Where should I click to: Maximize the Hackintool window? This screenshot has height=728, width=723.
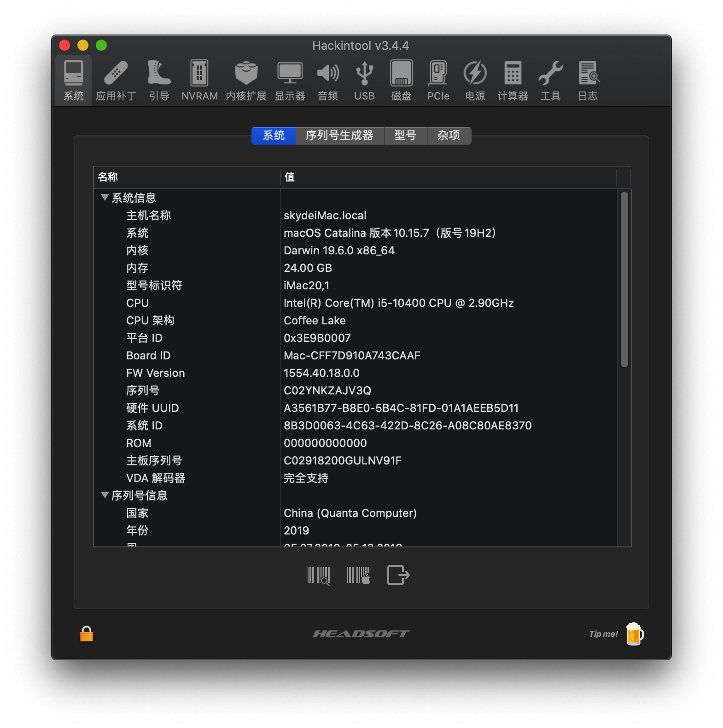coord(101,45)
